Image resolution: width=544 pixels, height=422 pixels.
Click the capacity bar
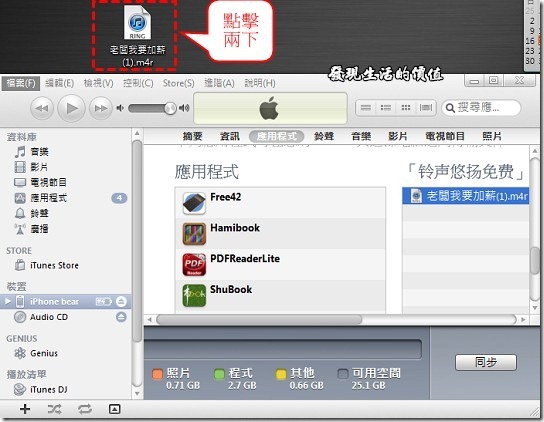tap(282, 349)
